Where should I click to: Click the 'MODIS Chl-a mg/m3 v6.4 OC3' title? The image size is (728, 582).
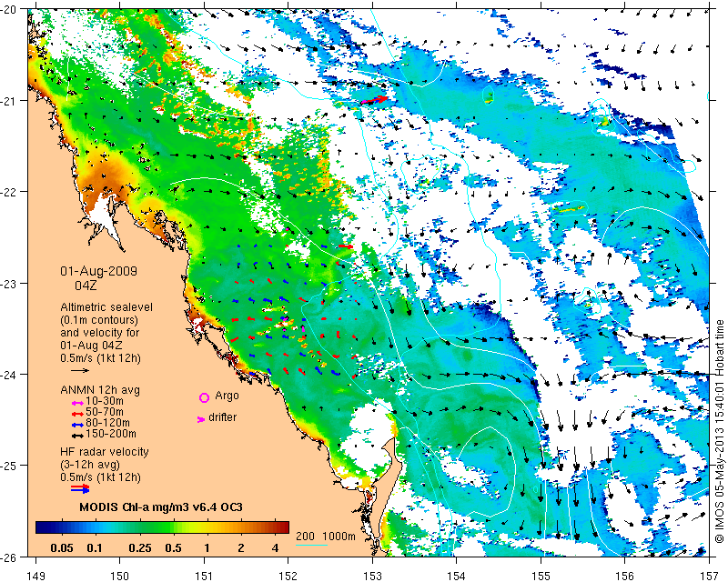click(161, 507)
